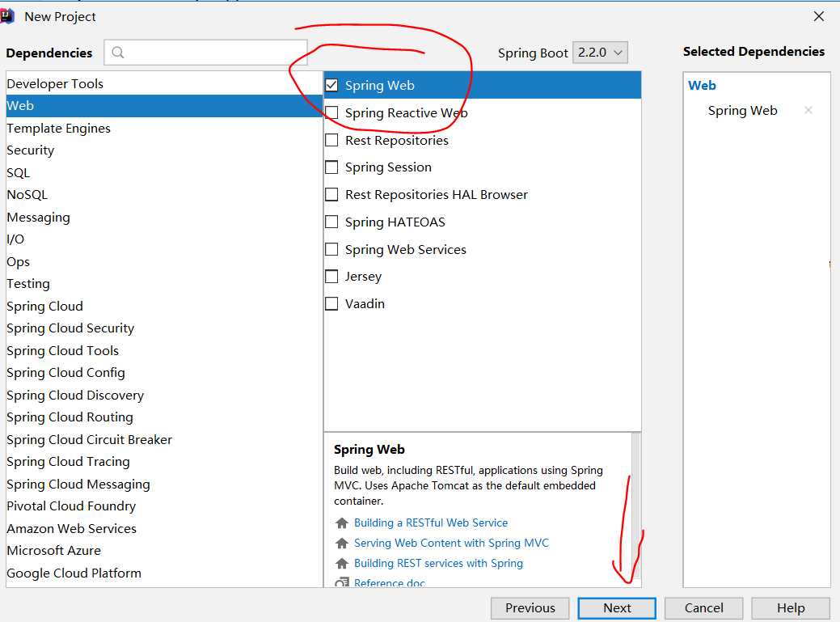Viewport: 840px width, 622px height.
Task: Click the Cancel button
Action: coord(703,608)
